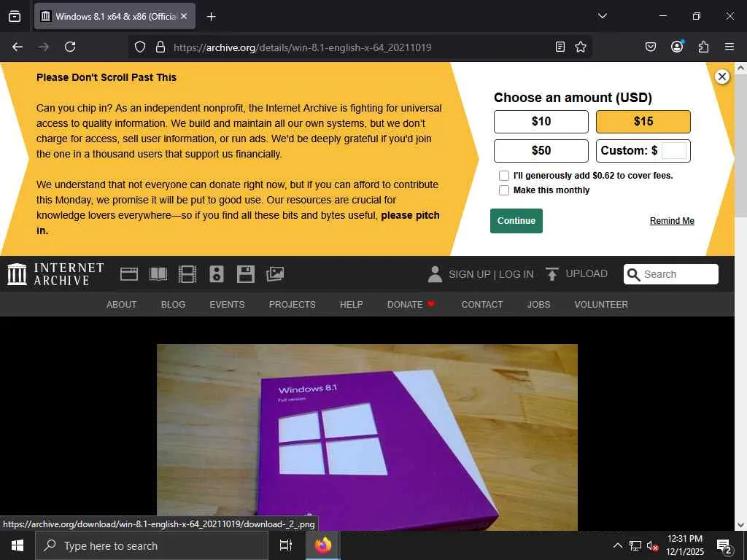Click SIGN UP link
Screen dimensions: 747x560
point(469,274)
